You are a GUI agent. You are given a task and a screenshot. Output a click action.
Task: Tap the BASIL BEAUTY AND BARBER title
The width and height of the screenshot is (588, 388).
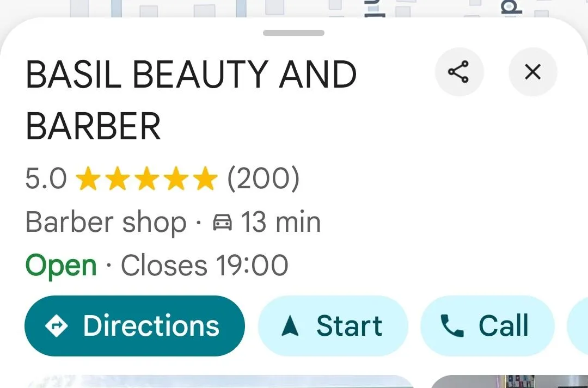tap(191, 100)
